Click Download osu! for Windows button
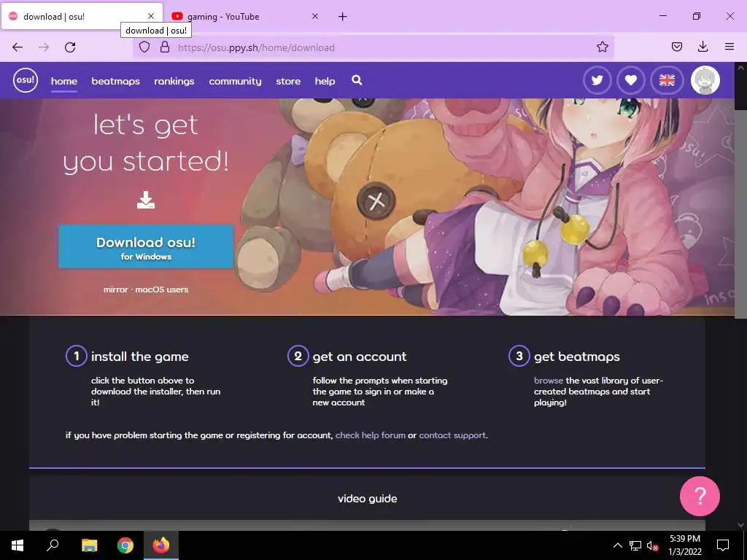This screenshot has width=747, height=560. point(146,246)
